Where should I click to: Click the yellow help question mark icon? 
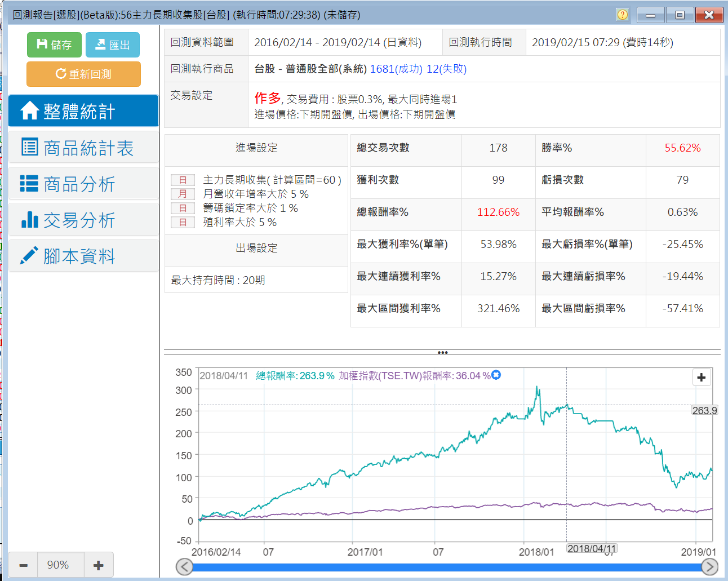(x=622, y=15)
